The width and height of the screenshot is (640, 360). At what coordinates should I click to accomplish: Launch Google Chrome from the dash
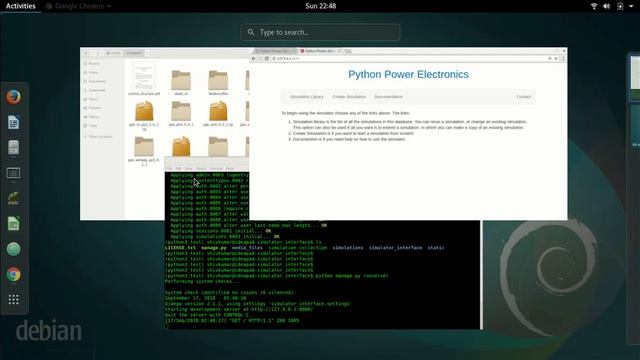point(13,274)
